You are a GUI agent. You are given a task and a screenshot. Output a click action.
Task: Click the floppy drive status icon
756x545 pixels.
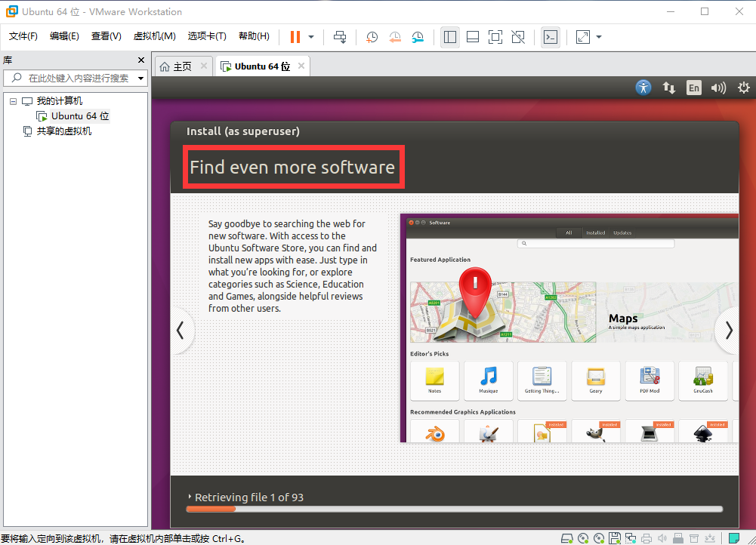pos(614,538)
